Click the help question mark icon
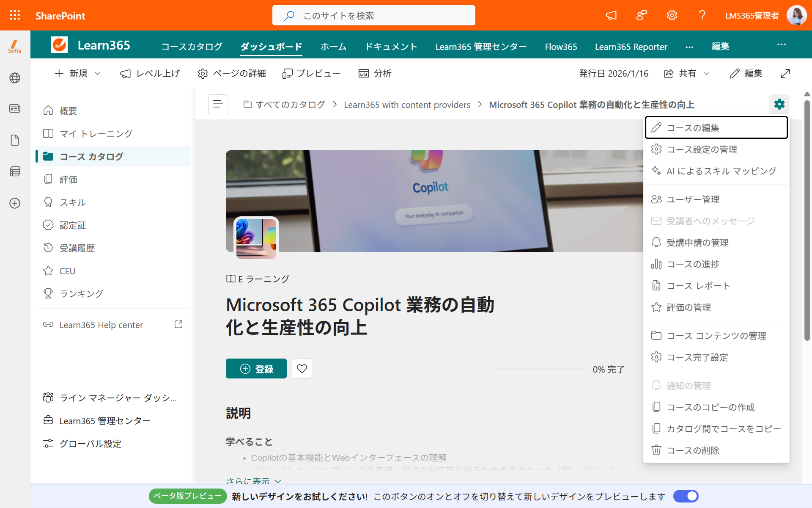 702,16
